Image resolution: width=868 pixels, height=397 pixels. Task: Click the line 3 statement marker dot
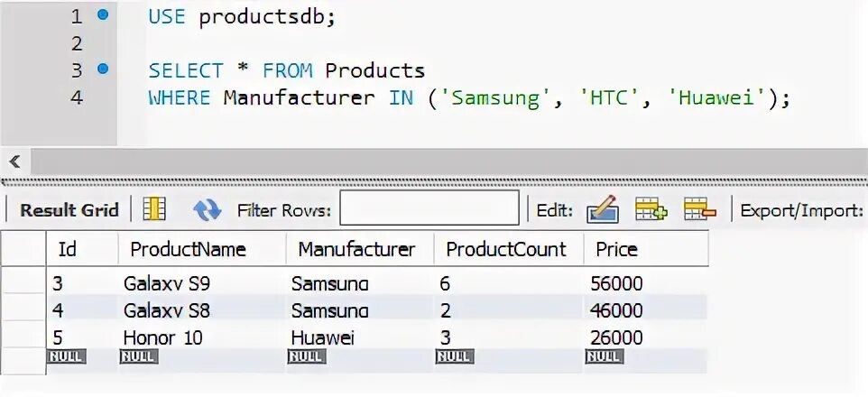[102, 69]
